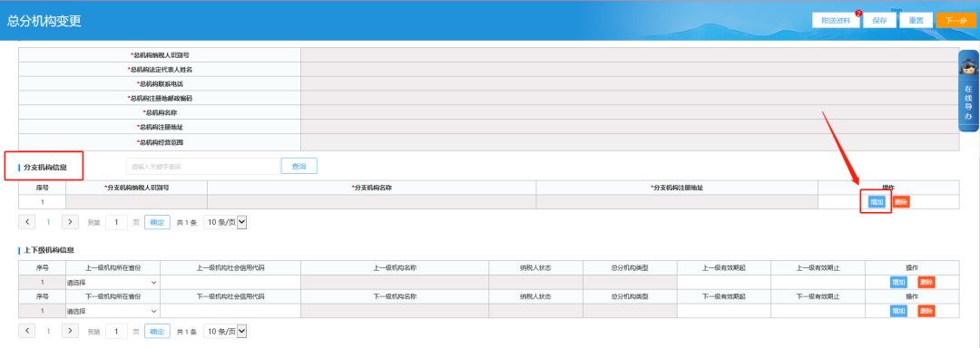Screen dimensions: 980x348
Task: Click the 总机构经营范围 value field
Action: click(630, 142)
